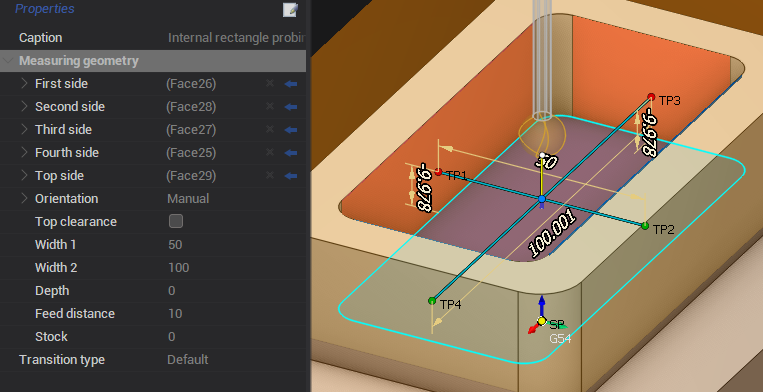Select the TP1 red touch point

(438, 172)
